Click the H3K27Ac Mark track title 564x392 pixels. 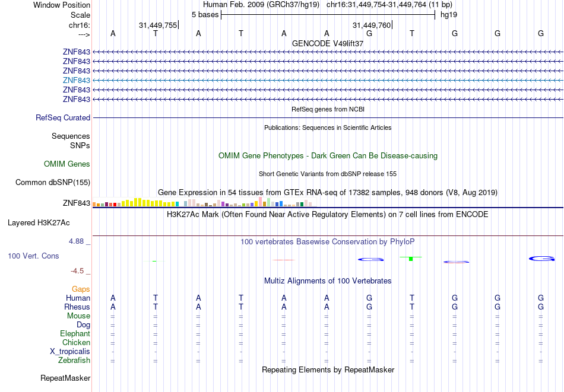point(328,215)
